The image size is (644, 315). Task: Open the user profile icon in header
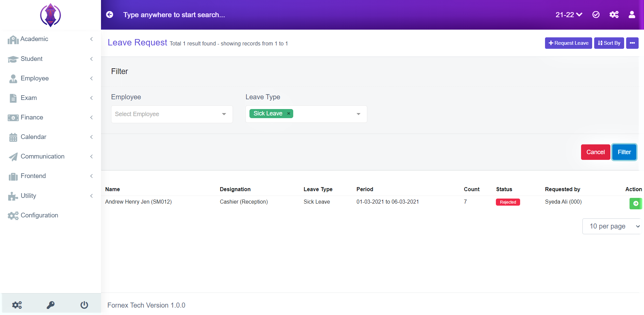pyautogui.click(x=632, y=14)
